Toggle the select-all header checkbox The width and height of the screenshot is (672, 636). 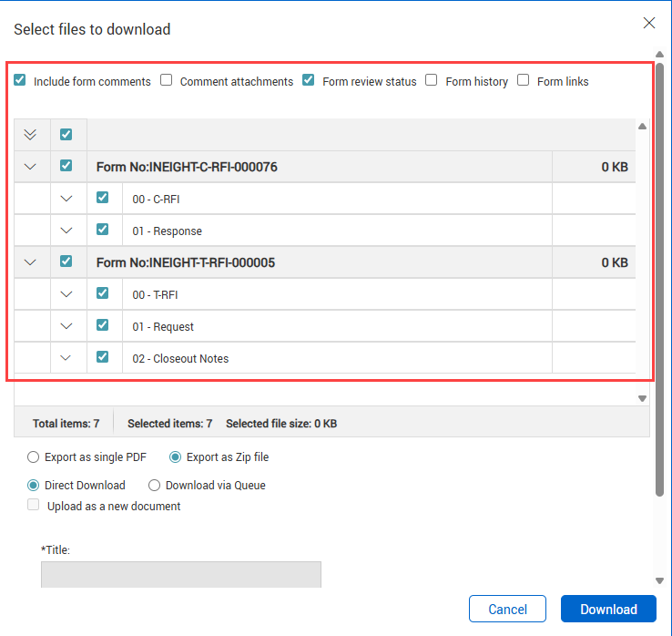(x=66, y=135)
